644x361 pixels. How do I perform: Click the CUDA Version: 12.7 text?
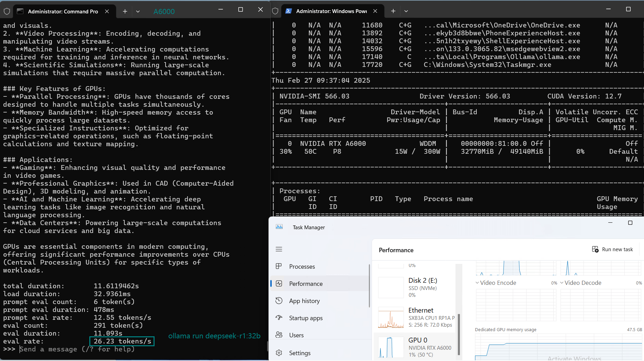pyautogui.click(x=584, y=96)
